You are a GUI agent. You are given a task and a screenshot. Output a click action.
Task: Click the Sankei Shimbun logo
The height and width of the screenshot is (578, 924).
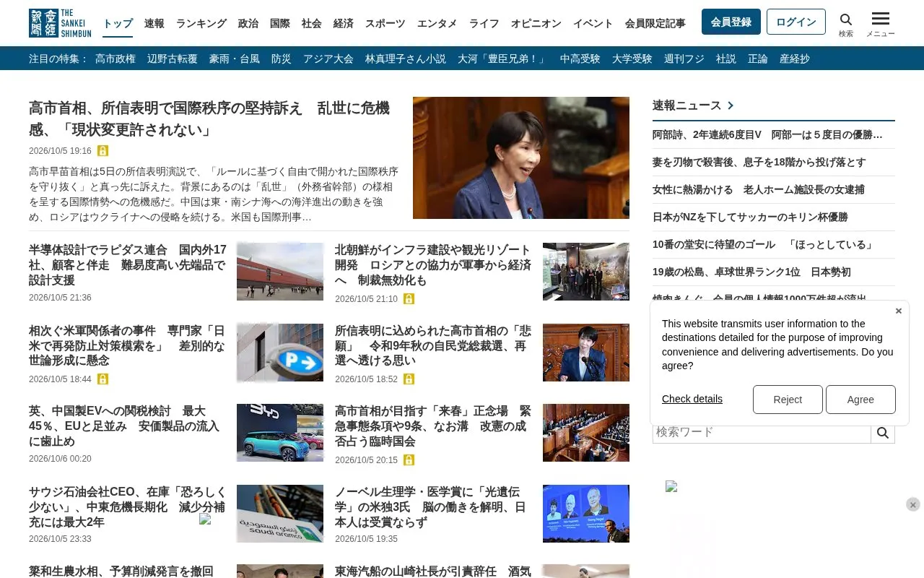click(x=60, y=23)
